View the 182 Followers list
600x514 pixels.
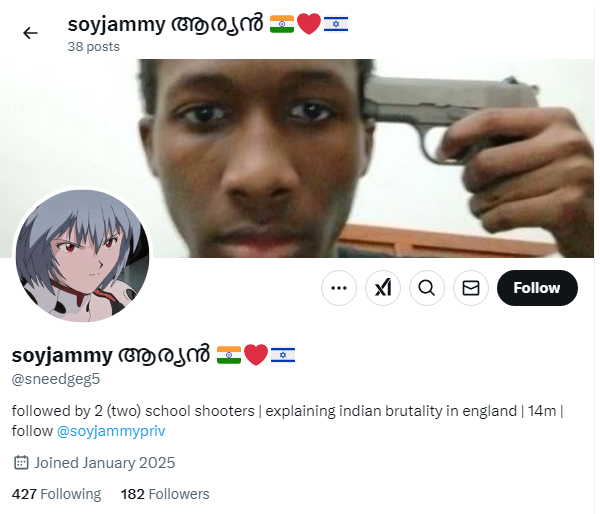coord(165,494)
